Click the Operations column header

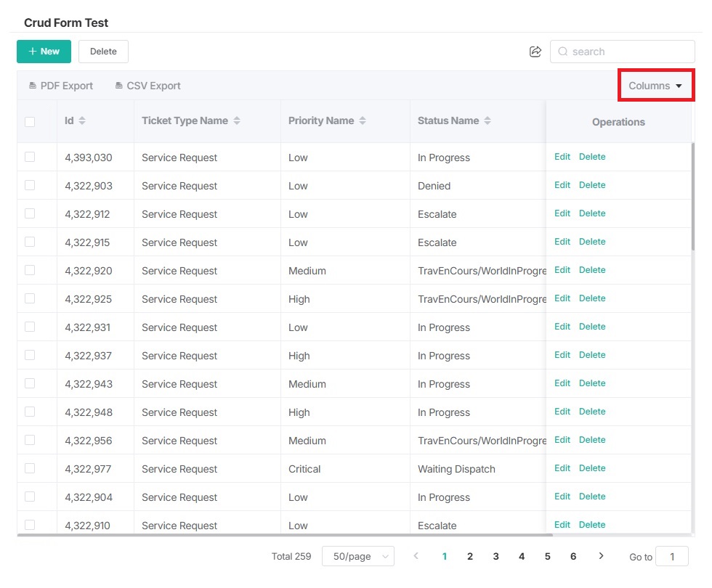coord(618,122)
